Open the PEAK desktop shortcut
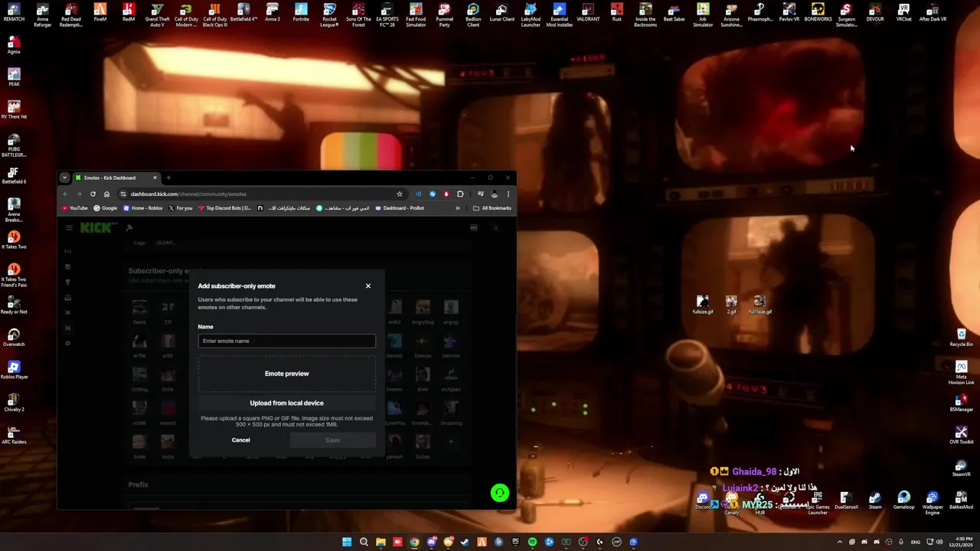The image size is (980, 551). (14, 77)
